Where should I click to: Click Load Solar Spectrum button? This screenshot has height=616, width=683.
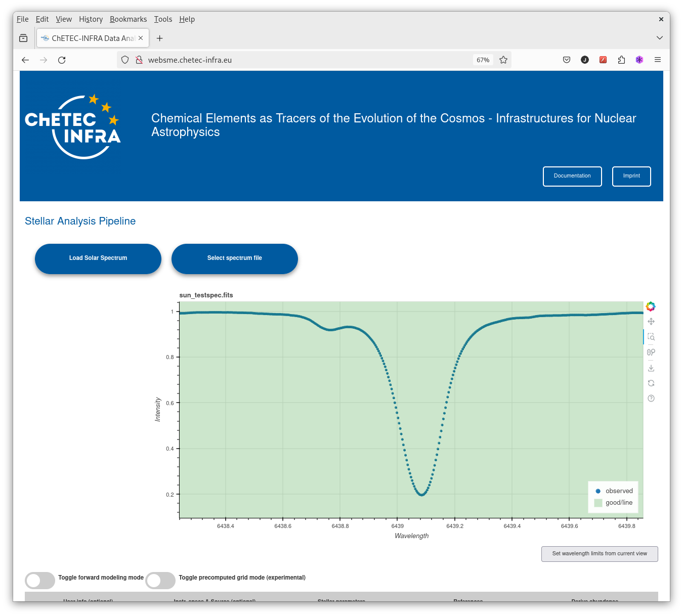(98, 258)
